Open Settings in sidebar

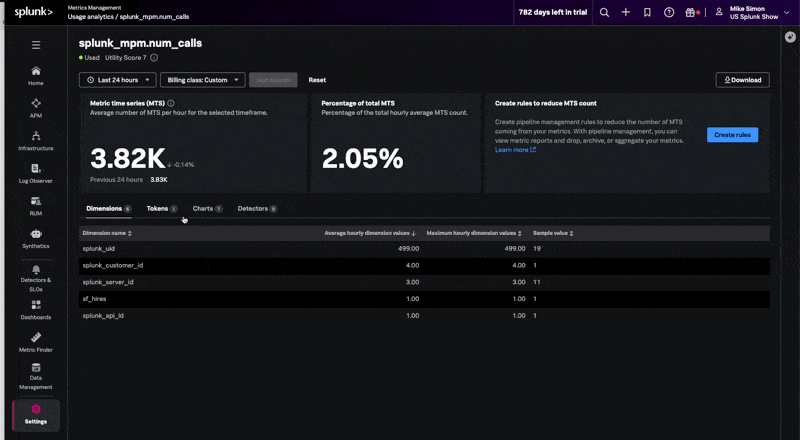point(36,414)
